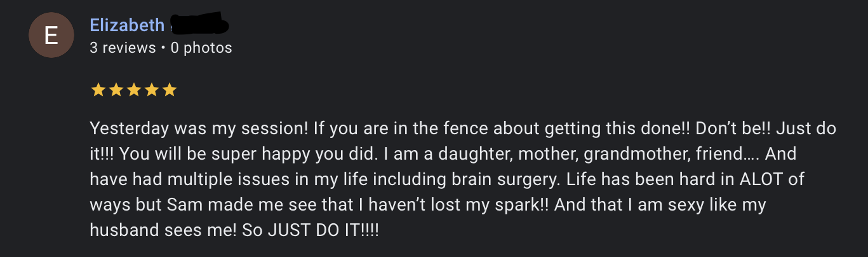
Task: Click the "0 photos" count
Action: pyautogui.click(x=201, y=48)
